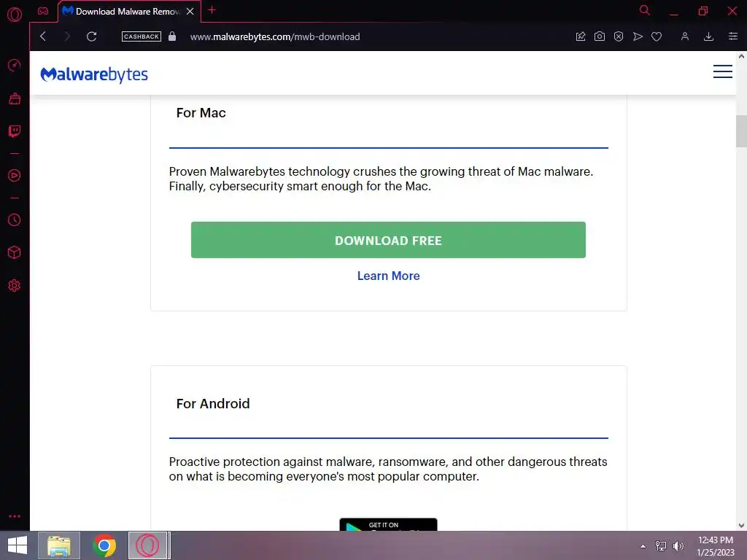This screenshot has width=747, height=560.
Task: Click the Get it on Google Play badge
Action: [x=388, y=524]
